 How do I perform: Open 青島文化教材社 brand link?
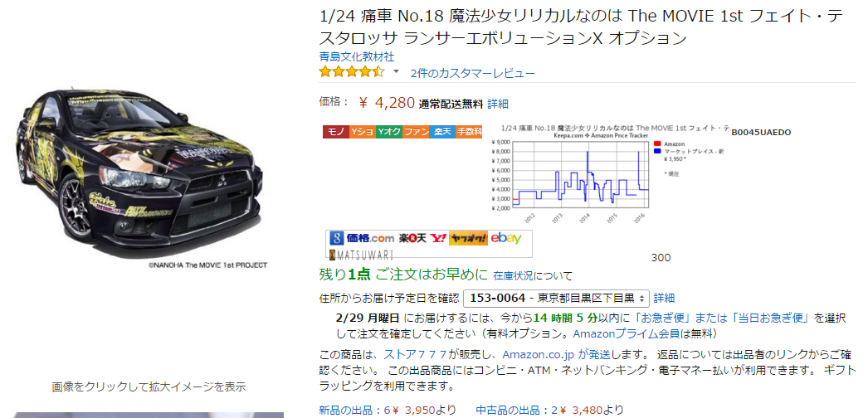point(357,56)
